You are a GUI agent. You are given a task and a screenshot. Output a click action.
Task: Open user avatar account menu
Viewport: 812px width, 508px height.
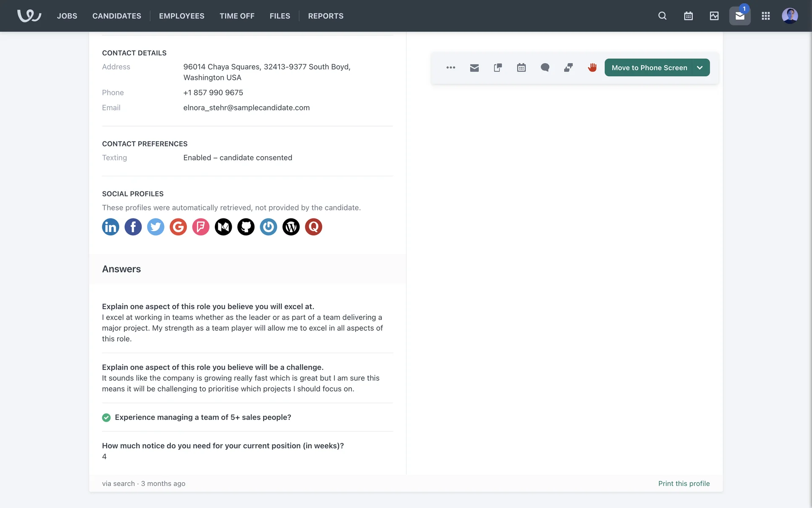tap(790, 16)
